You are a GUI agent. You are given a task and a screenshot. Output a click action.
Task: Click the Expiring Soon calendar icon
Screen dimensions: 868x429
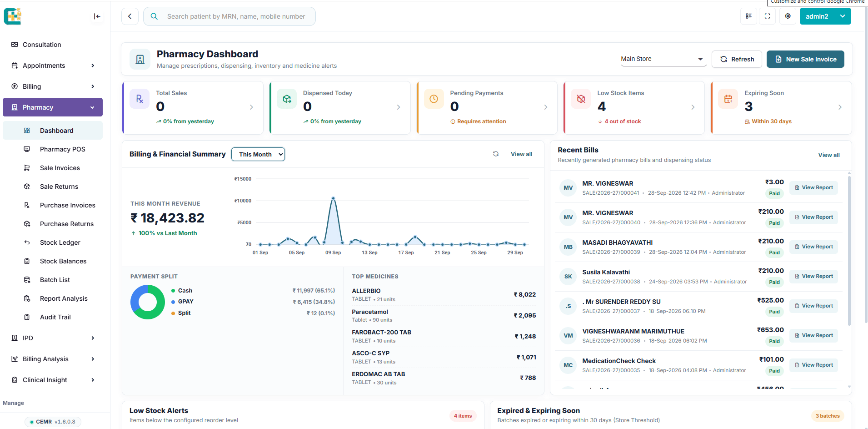tap(728, 99)
